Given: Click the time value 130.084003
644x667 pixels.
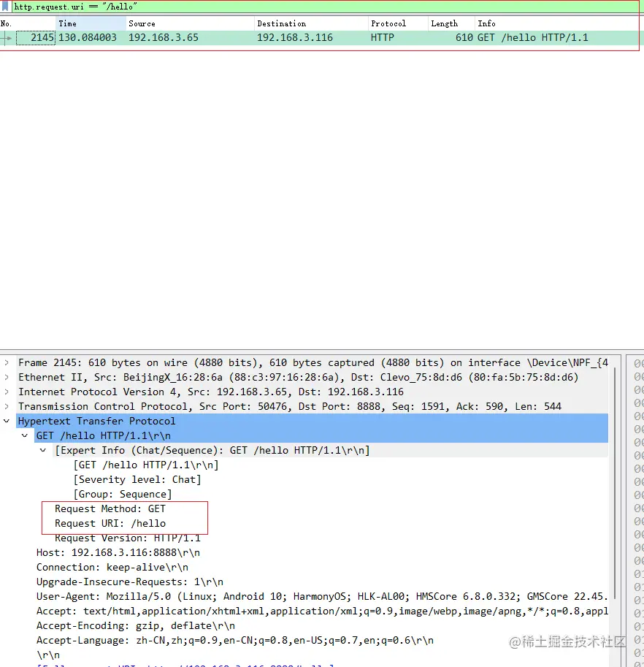Looking at the screenshot, I should (x=88, y=37).
